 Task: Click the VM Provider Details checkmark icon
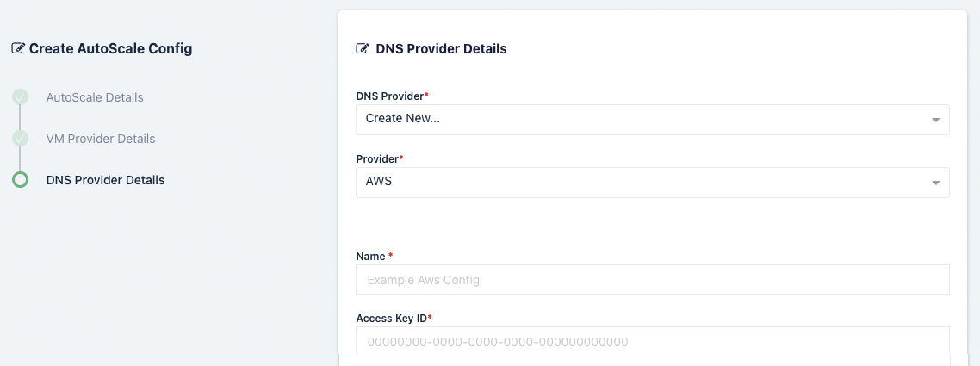[x=20, y=139]
